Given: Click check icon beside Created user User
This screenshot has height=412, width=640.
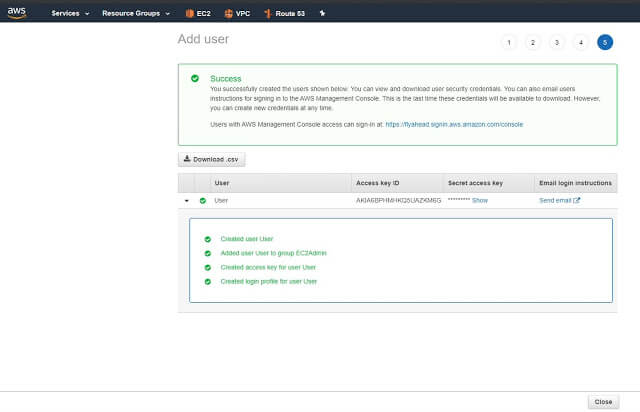Looking at the screenshot, I should [x=208, y=239].
